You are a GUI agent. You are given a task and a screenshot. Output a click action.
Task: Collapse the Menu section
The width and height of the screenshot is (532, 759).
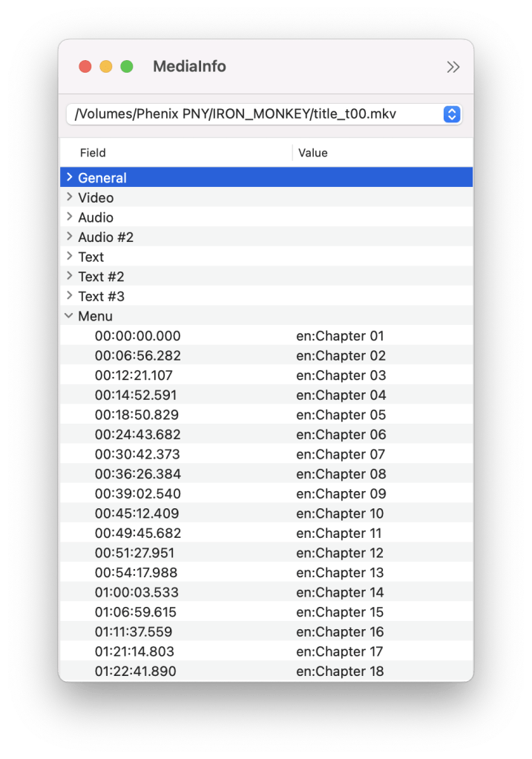[69, 316]
